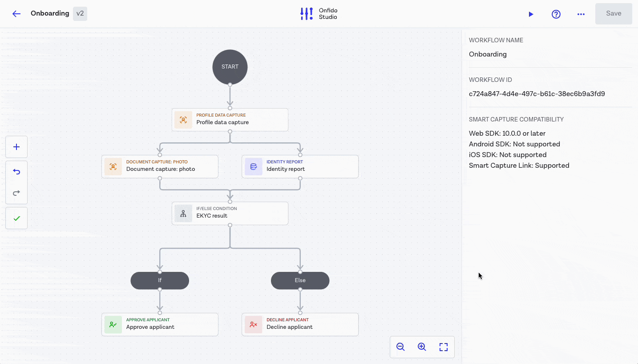This screenshot has height=364, width=638.
Task: Click the back arrow icon
Action: [16, 14]
